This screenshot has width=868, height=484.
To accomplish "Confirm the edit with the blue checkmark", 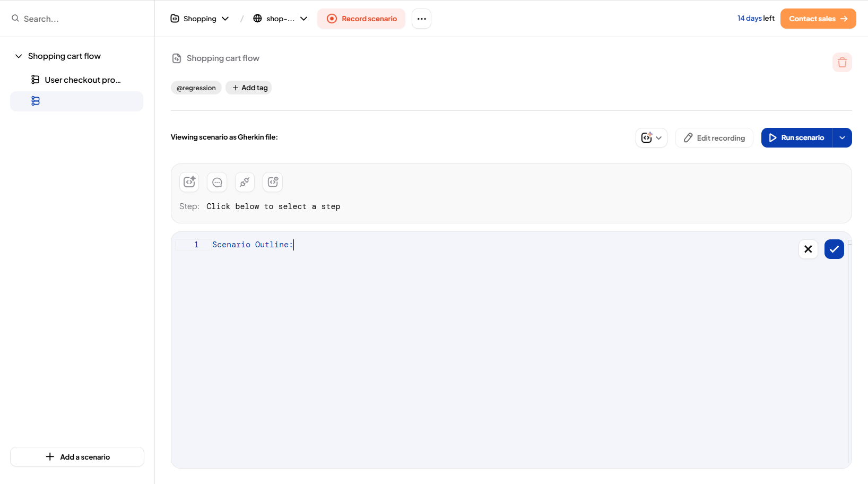I will [x=834, y=249].
